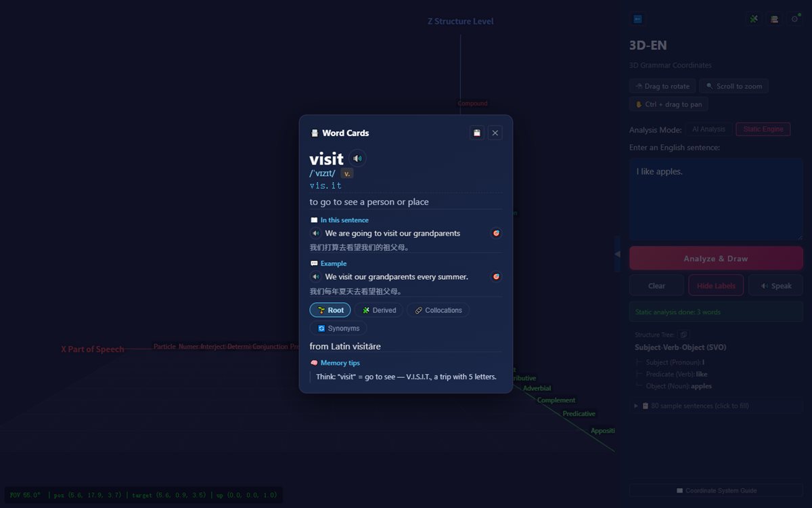Save the word card with the disk icon
The width and height of the screenshot is (812, 508).
coord(477,133)
